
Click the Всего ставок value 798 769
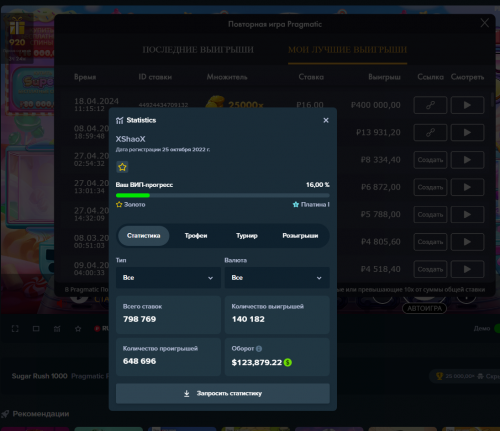click(x=139, y=319)
